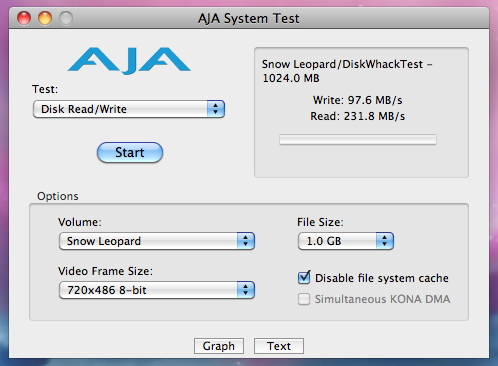Uncheck Disable file system cache
498x366 pixels.
coord(304,278)
